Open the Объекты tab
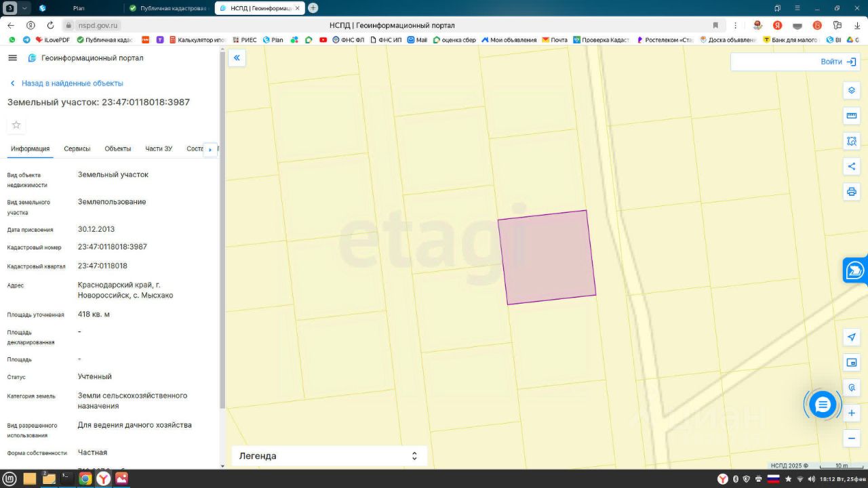868x488 pixels. coord(118,148)
